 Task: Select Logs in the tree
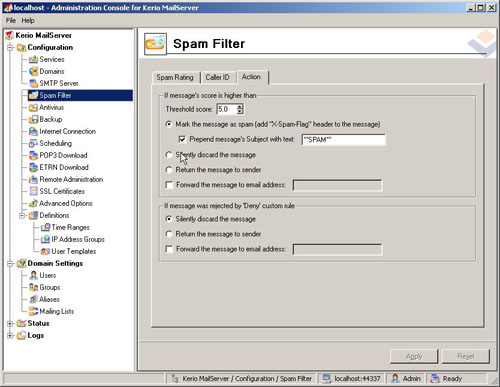click(x=36, y=335)
